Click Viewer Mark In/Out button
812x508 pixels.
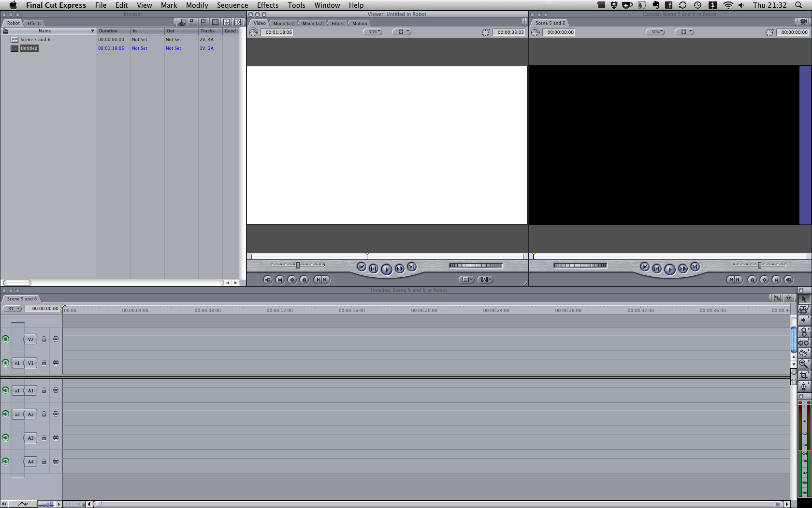click(321, 280)
